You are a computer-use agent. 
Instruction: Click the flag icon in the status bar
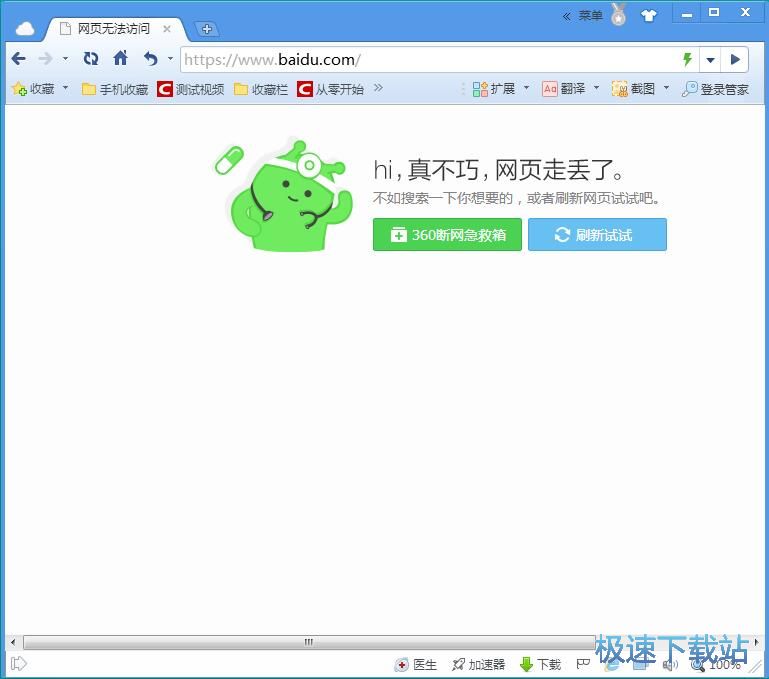pos(583,664)
